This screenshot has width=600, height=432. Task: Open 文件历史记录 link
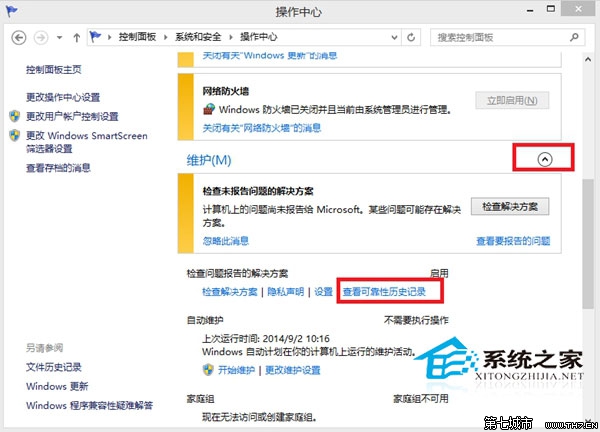click(54, 367)
